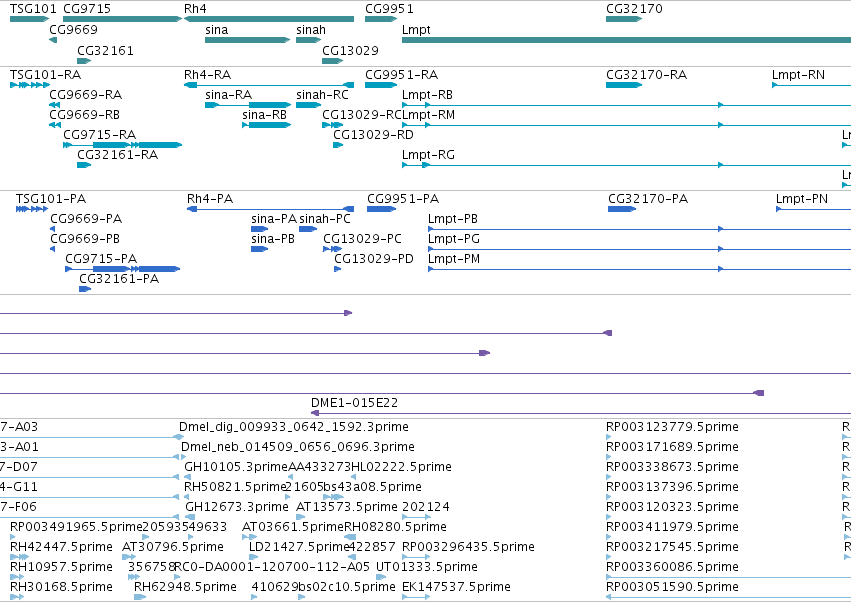Click the CG32161-RA transcript label
Screen dimensions: 851x602
[x=118, y=155]
